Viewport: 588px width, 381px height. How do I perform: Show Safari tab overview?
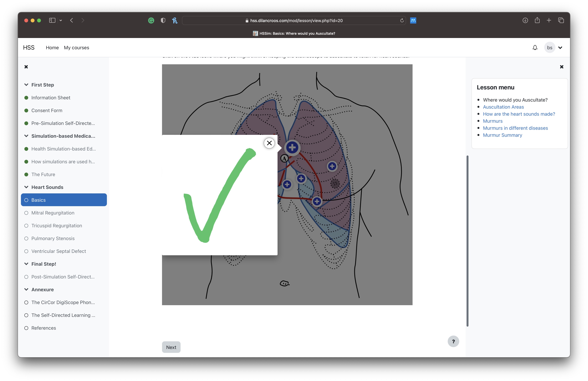(561, 20)
